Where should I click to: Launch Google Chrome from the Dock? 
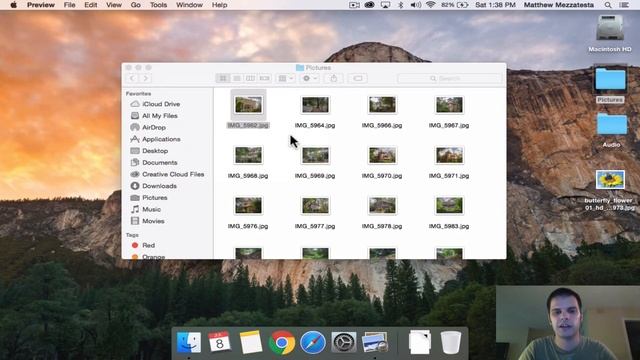[282, 342]
